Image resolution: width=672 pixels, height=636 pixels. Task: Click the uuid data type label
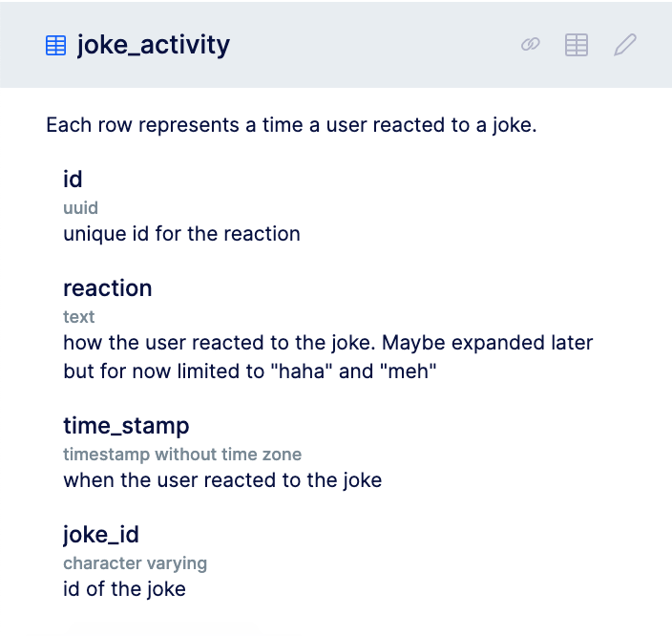[x=80, y=207]
